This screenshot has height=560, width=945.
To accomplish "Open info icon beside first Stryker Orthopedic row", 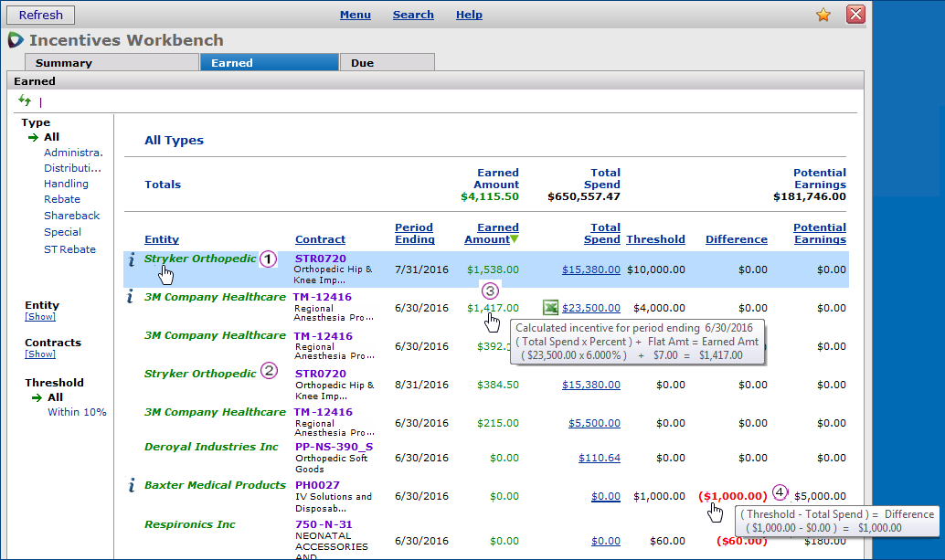I will [131, 259].
